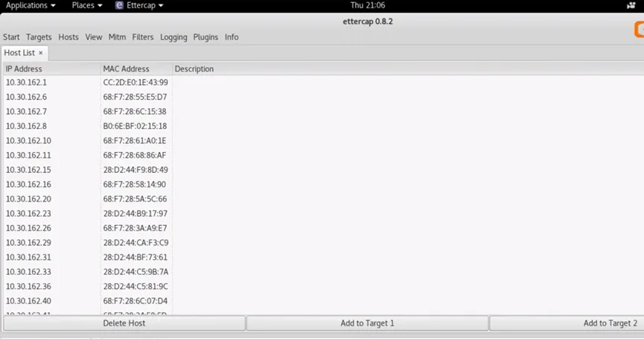Click MAC address 28:D2:44:CA:F3:C9
This screenshot has width=644, height=339.
[136, 243]
